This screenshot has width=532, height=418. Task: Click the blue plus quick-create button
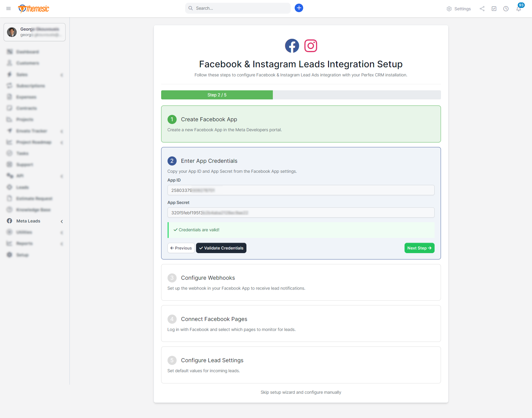click(299, 8)
